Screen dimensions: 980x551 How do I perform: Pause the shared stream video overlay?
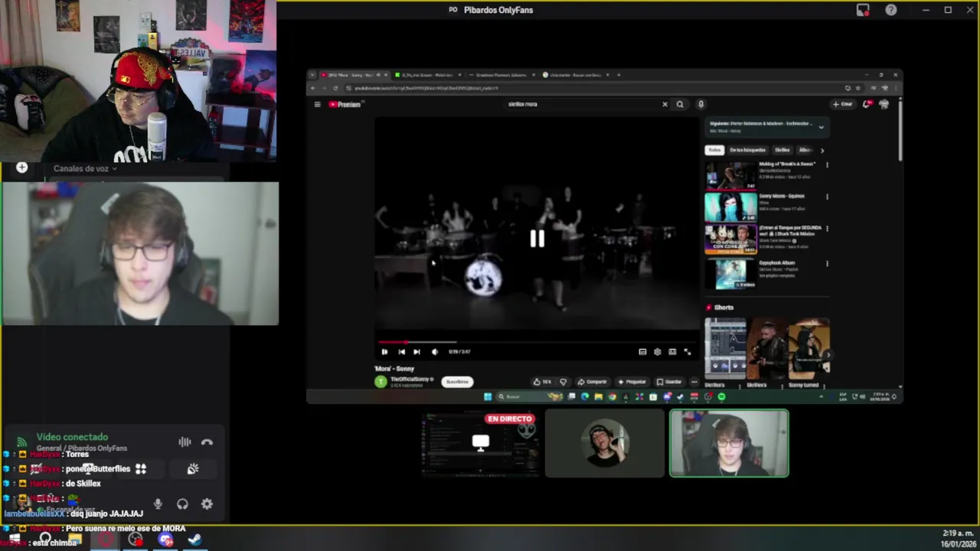(x=537, y=239)
